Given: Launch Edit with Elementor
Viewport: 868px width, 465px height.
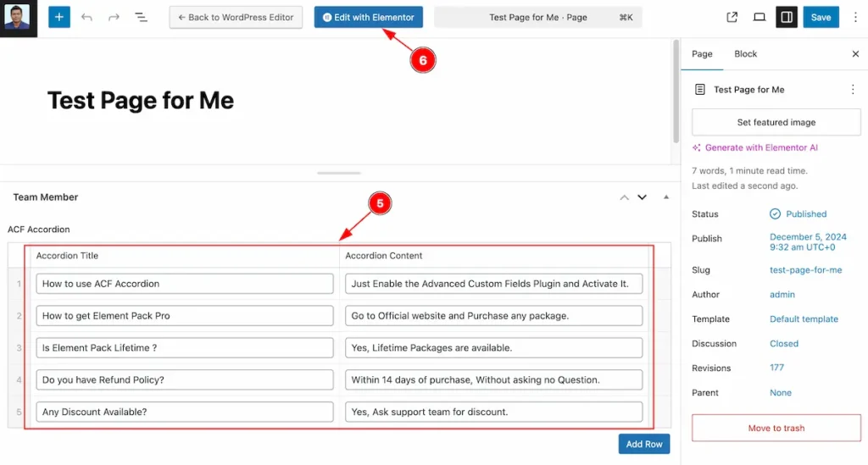Looking at the screenshot, I should [x=368, y=17].
